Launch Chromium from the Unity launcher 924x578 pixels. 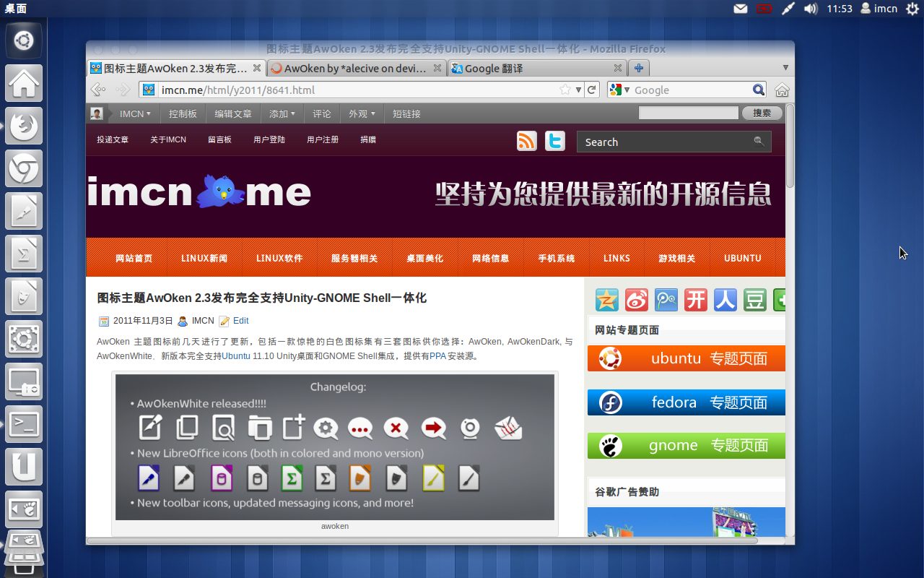tap(24, 168)
